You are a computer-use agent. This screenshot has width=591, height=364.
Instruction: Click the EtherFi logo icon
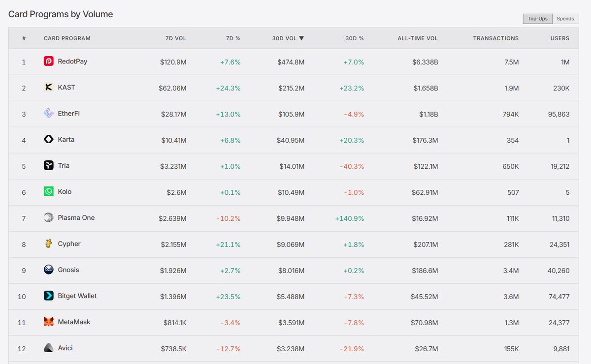48,114
